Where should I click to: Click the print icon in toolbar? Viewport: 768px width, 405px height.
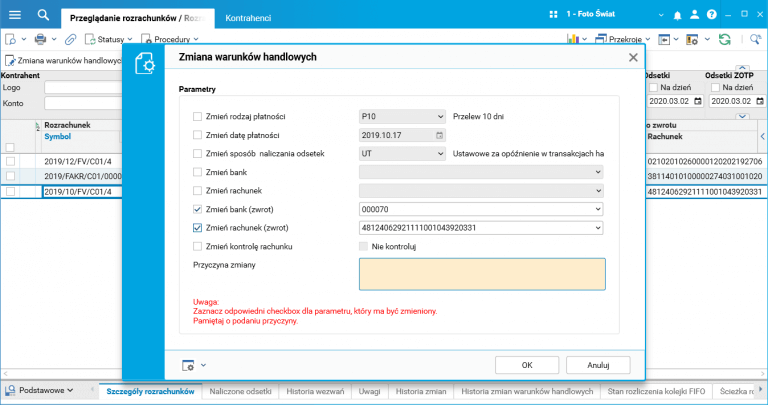coord(41,39)
